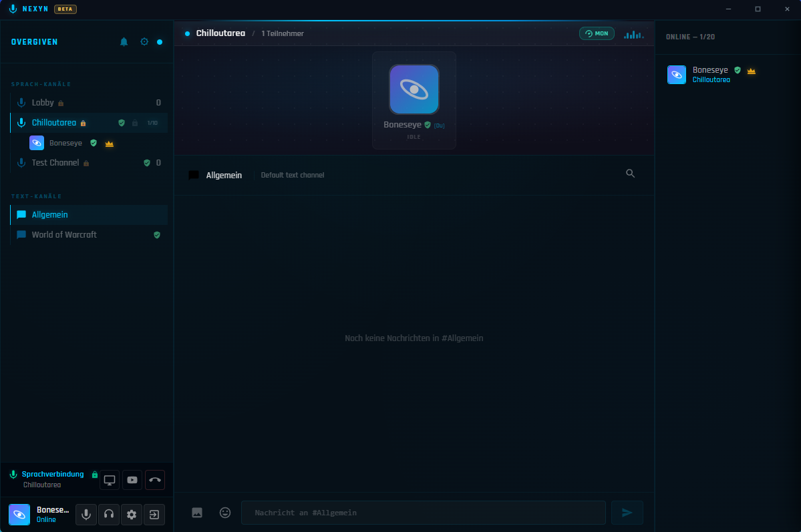The image size is (801, 532).
Task: Search messages in Allgemein channel
Action: 631,174
